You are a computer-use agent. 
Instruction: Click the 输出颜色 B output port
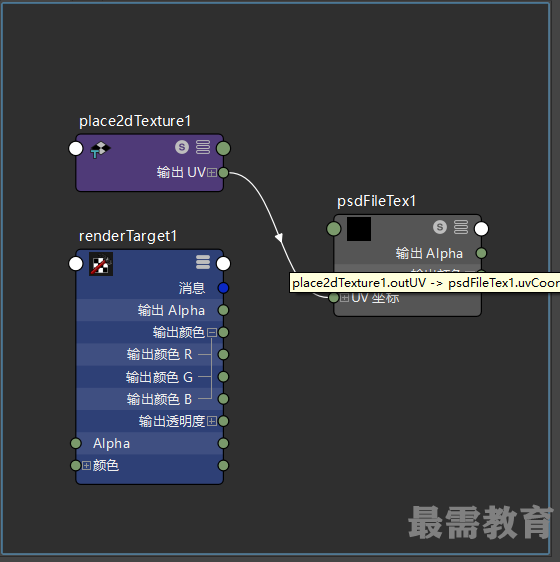[x=223, y=399]
